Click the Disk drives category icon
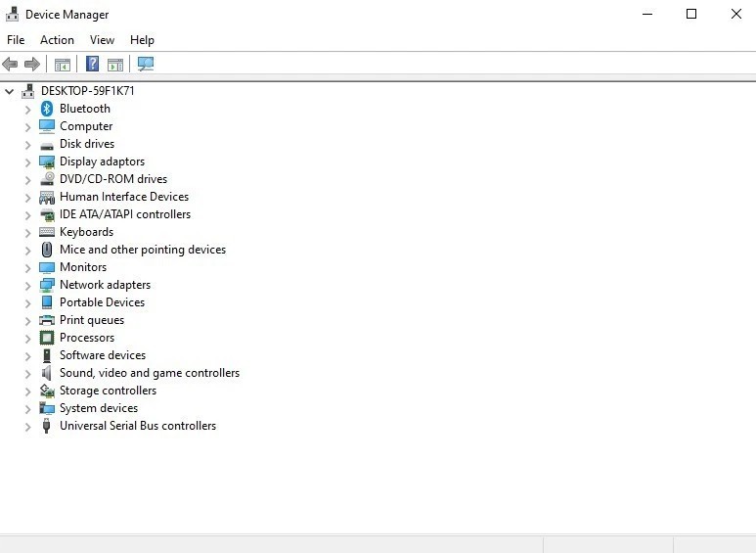Screen dimensions: 756x553 (x=47, y=145)
